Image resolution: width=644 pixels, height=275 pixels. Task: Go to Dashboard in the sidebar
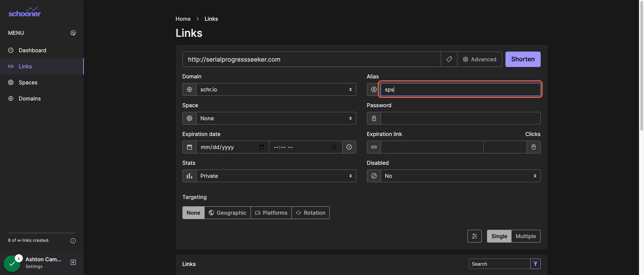42,50
